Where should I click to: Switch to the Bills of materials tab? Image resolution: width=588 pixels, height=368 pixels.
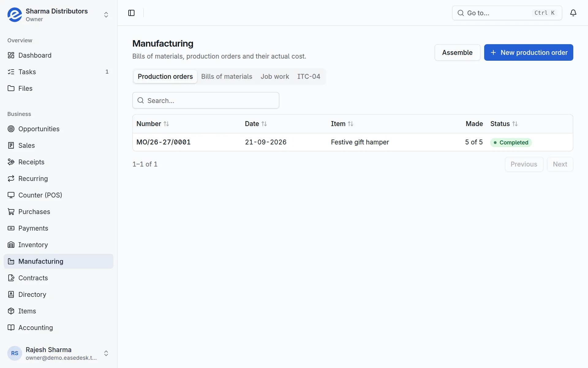227,76
